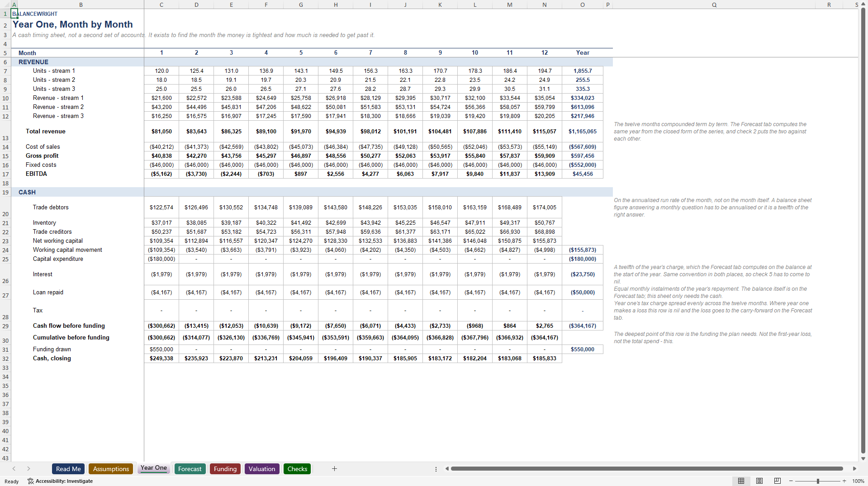This screenshot has width=868, height=486.
Task: Go to next sheet tabs arrow
Action: [28, 469]
